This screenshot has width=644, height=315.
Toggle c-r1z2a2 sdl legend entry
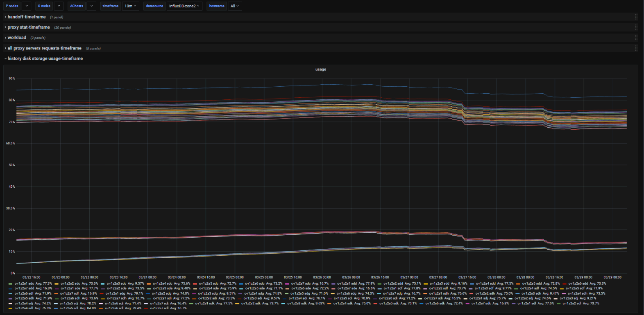pos(571,303)
